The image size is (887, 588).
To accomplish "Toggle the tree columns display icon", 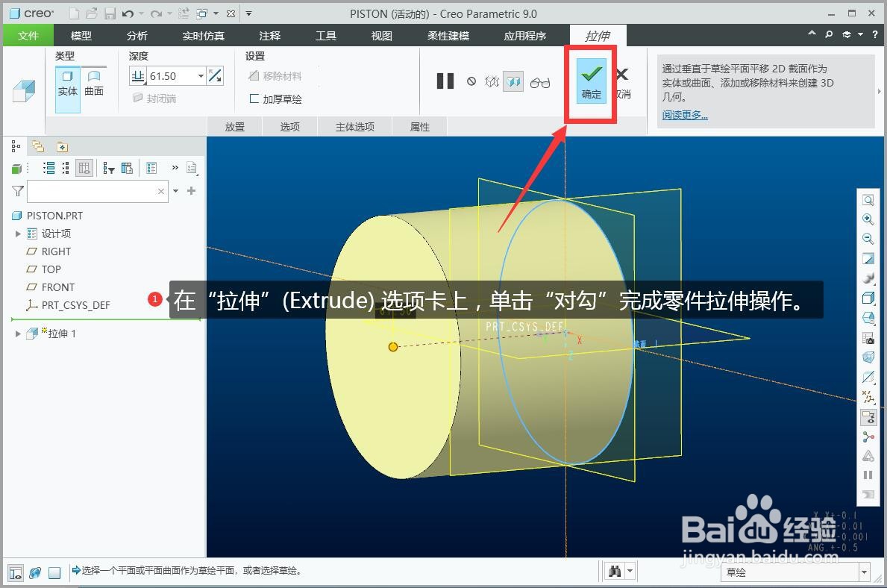I will click(84, 168).
